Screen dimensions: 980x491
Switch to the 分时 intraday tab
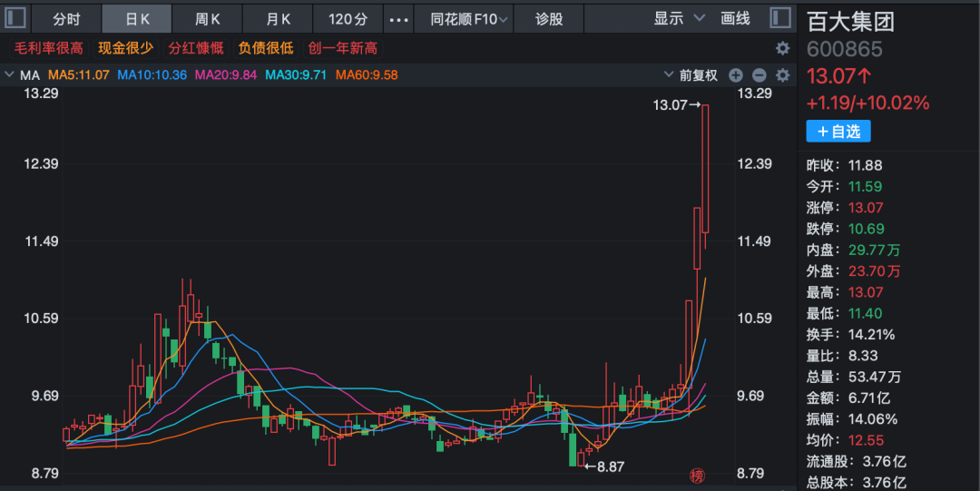(x=65, y=19)
